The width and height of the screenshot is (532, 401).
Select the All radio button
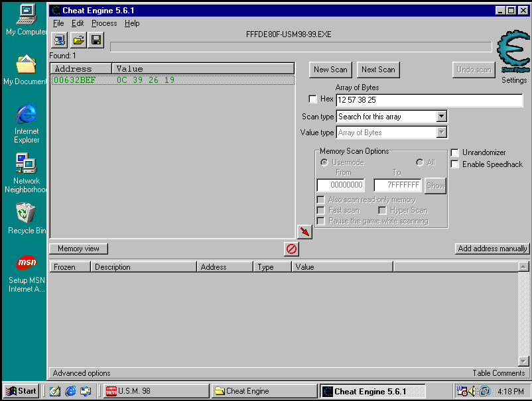point(420,162)
